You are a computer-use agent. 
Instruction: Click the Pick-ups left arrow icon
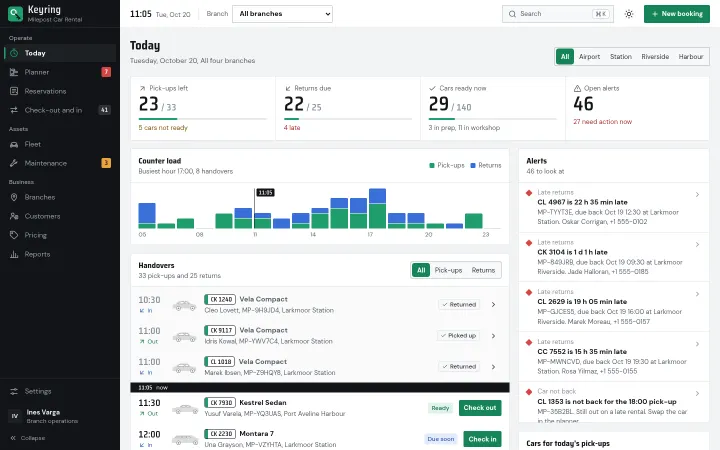click(x=142, y=88)
